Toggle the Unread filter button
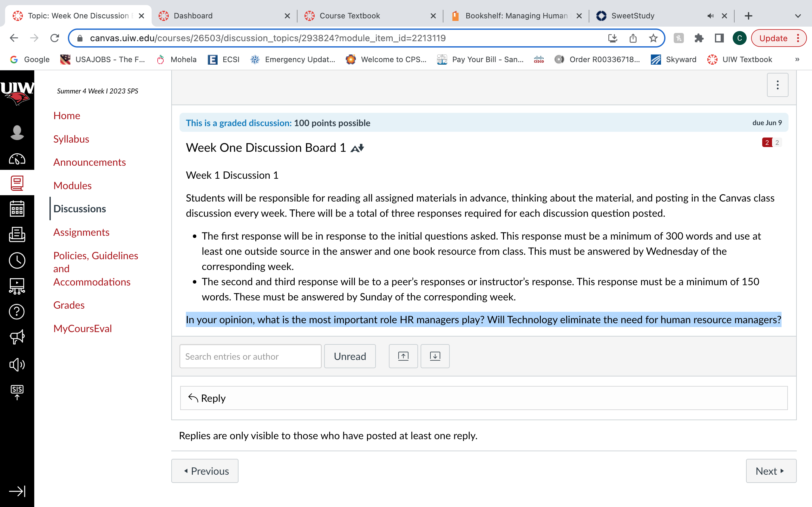 coord(350,356)
